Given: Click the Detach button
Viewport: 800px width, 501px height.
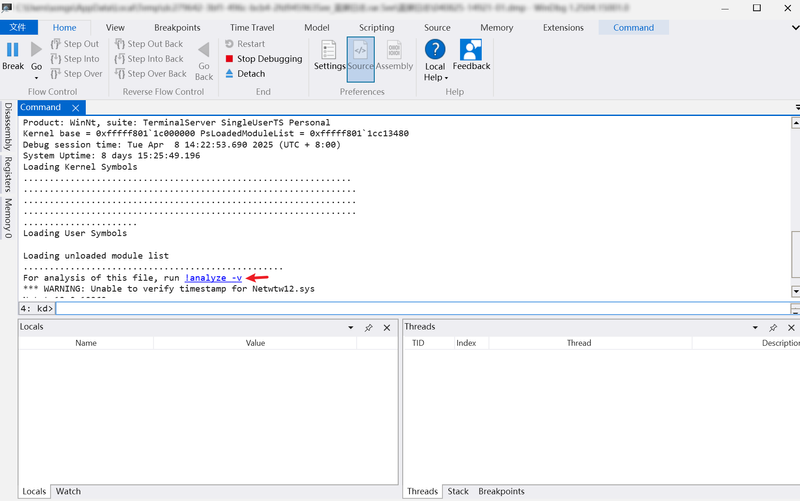Looking at the screenshot, I should tap(245, 73).
